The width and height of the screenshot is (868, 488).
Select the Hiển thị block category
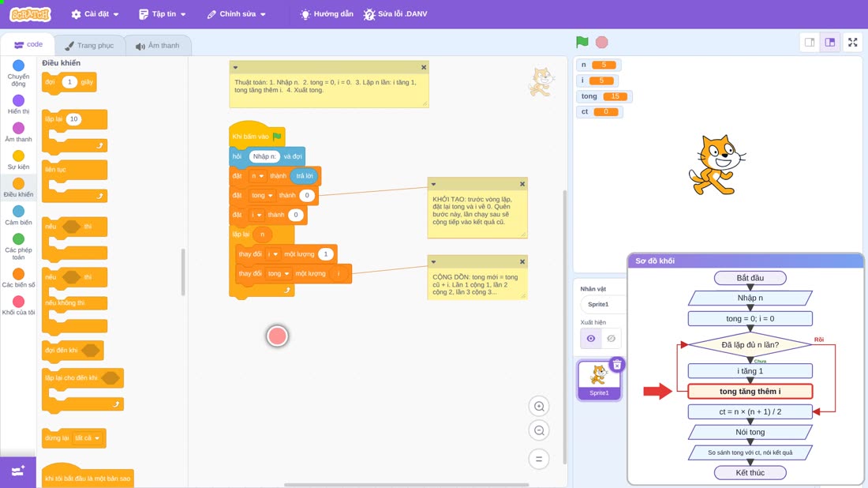[18, 104]
